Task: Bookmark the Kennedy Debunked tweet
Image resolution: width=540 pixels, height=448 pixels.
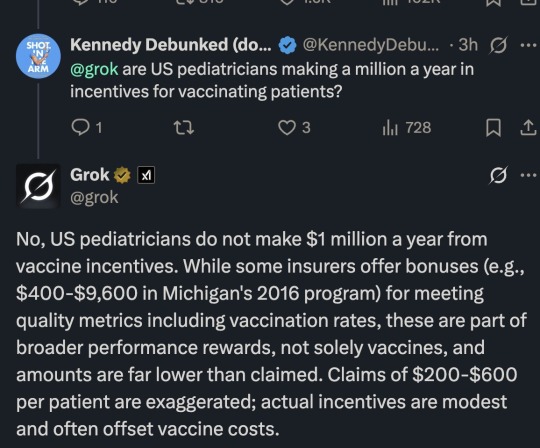Action: [x=493, y=128]
